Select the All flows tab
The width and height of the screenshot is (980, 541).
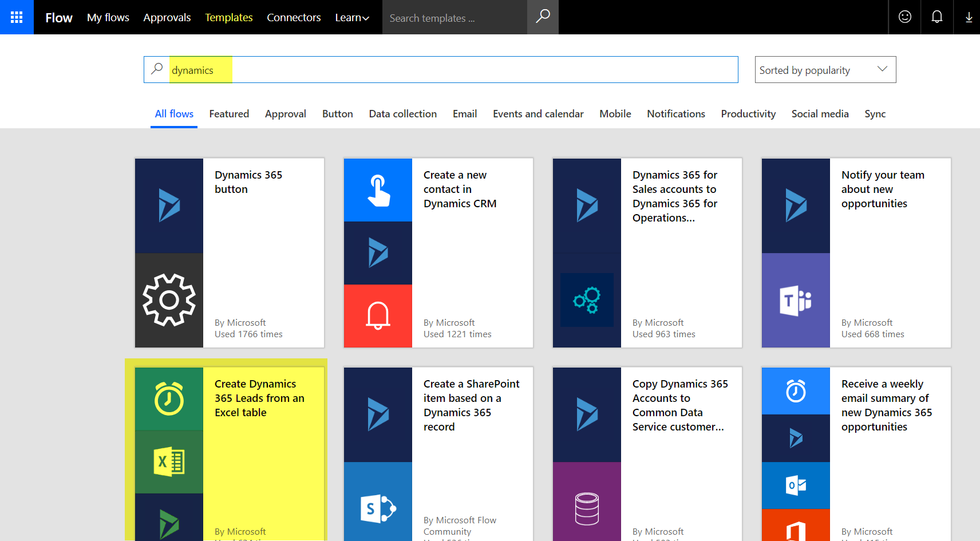174,114
